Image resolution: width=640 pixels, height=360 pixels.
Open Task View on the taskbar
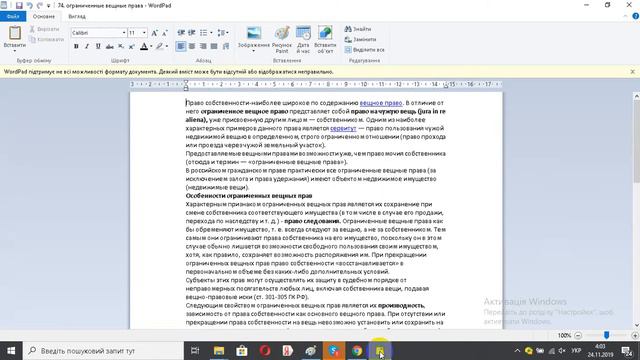coord(195,351)
